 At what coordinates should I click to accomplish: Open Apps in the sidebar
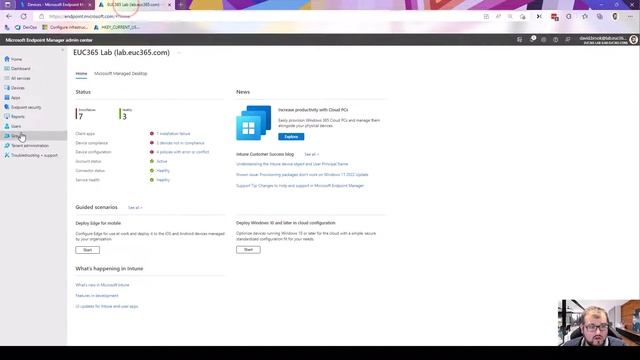coord(16,98)
